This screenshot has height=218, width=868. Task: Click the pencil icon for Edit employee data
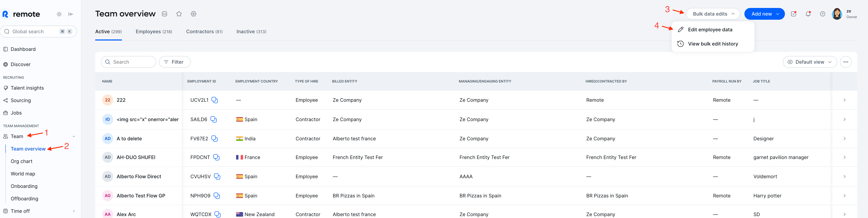coord(680,29)
